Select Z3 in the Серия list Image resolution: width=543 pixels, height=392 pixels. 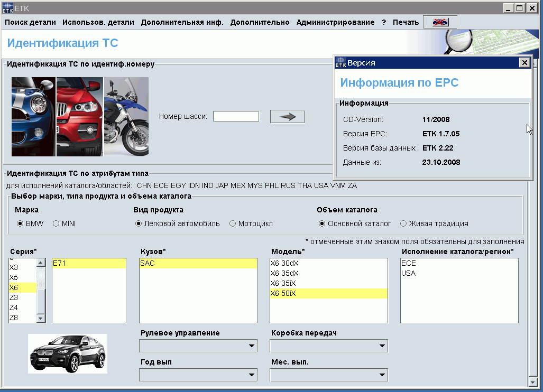click(x=23, y=297)
